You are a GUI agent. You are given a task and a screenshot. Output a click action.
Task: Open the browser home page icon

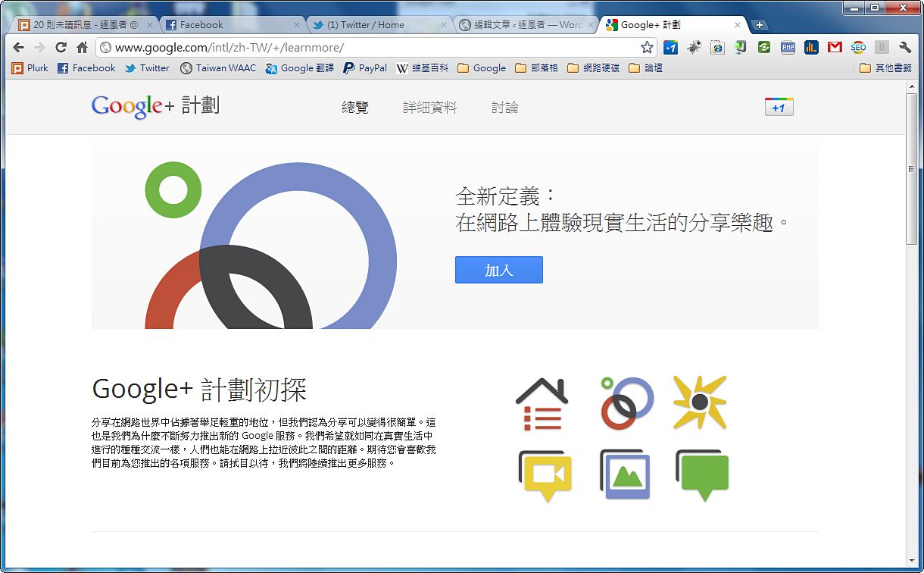(x=83, y=47)
